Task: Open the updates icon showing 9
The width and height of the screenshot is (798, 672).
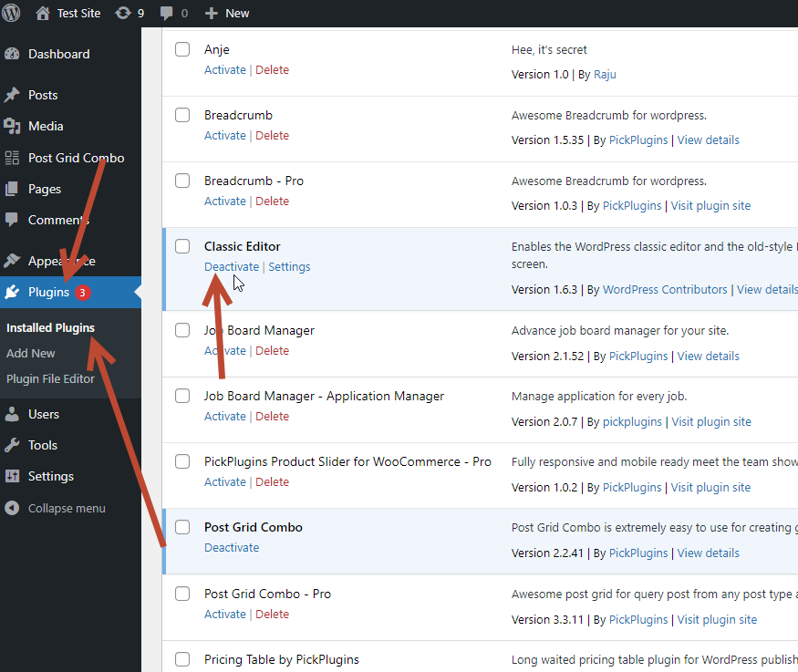Action: (x=122, y=14)
